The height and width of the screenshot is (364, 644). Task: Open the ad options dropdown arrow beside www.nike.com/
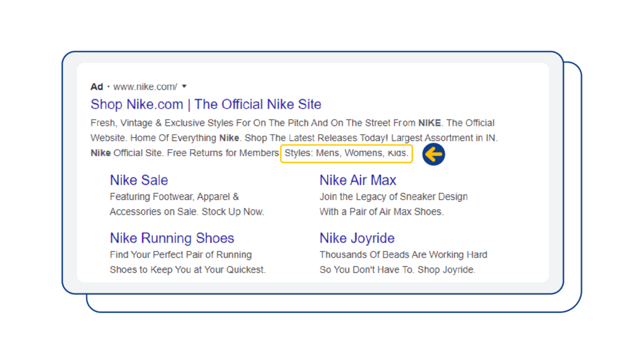coord(184,86)
